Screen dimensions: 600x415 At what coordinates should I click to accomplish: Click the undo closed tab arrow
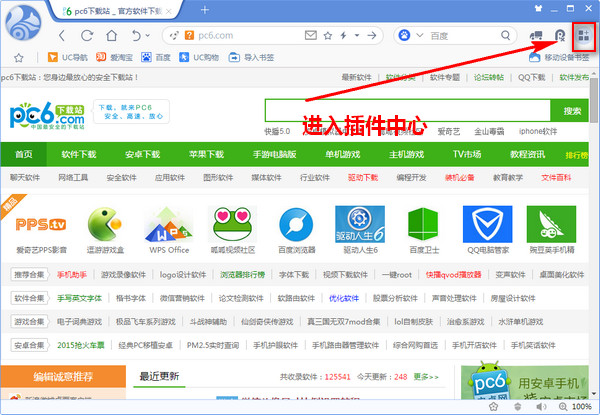[136, 36]
